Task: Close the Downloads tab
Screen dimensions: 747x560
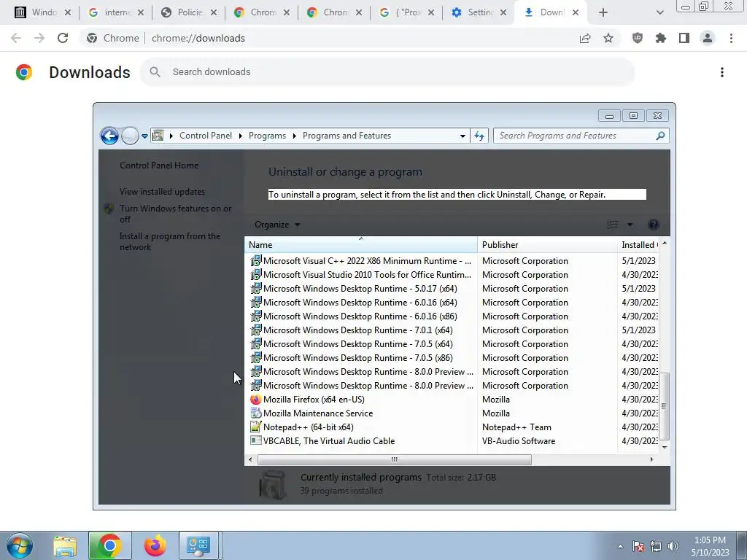Action: (x=576, y=12)
